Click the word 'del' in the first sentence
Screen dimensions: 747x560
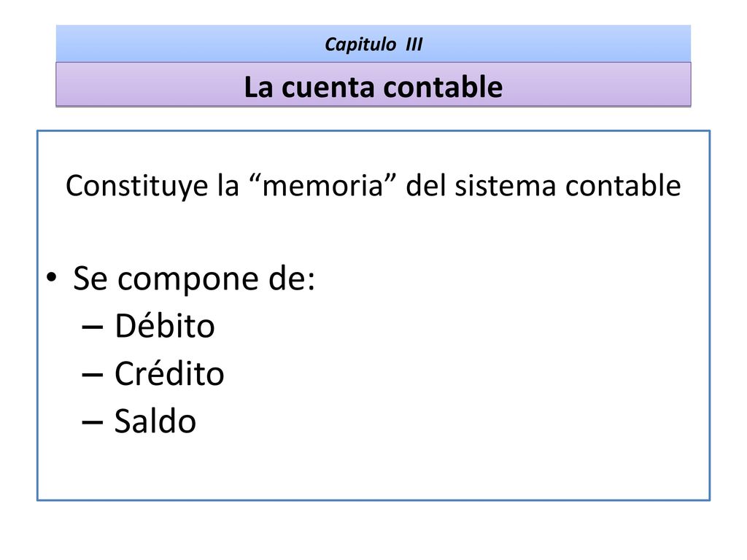[425, 184]
